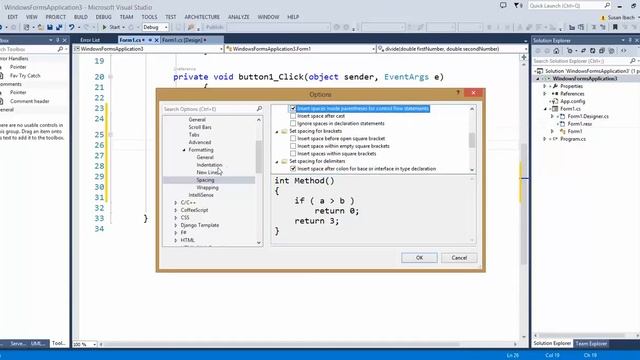The height and width of the screenshot is (360, 640).
Task: Check Insert space within empty square brackets
Action: click(x=293, y=146)
